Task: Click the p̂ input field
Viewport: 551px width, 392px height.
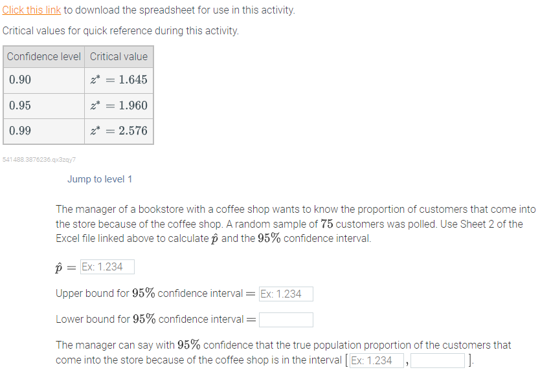Action: (107, 267)
